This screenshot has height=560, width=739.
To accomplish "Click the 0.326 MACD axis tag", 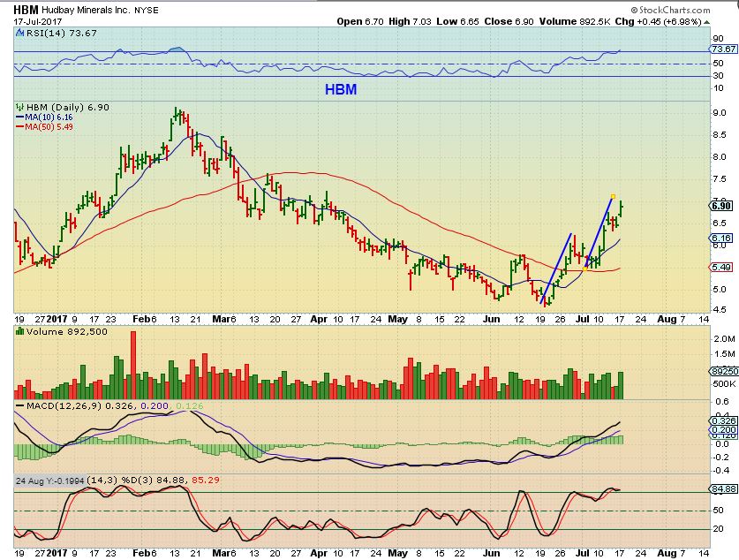I will tap(723, 421).
